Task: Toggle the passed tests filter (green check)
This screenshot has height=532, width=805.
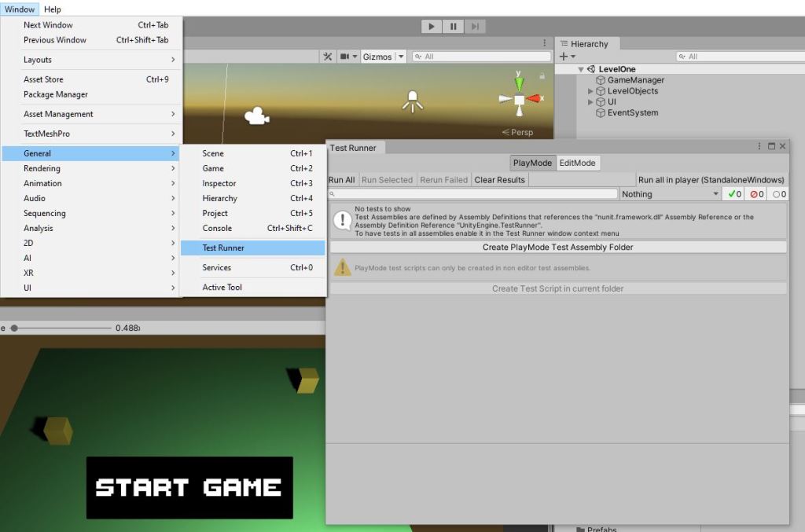Action: tap(733, 194)
